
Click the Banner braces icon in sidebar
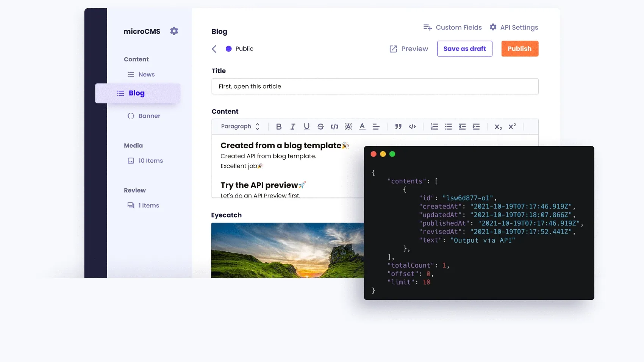131,116
